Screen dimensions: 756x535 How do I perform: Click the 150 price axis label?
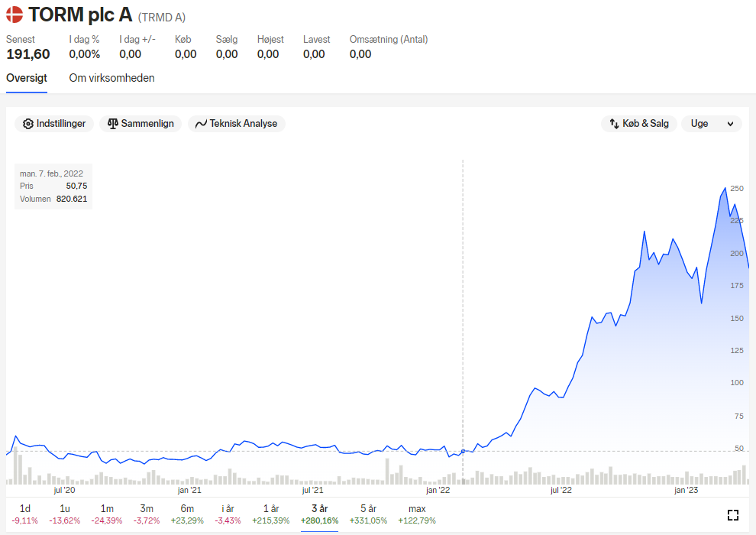pyautogui.click(x=737, y=319)
